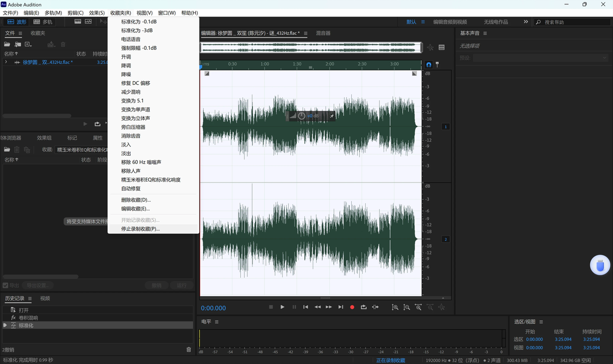Open the 混音器 tab
Image resolution: width=613 pixels, height=364 pixels.
pyautogui.click(x=323, y=33)
